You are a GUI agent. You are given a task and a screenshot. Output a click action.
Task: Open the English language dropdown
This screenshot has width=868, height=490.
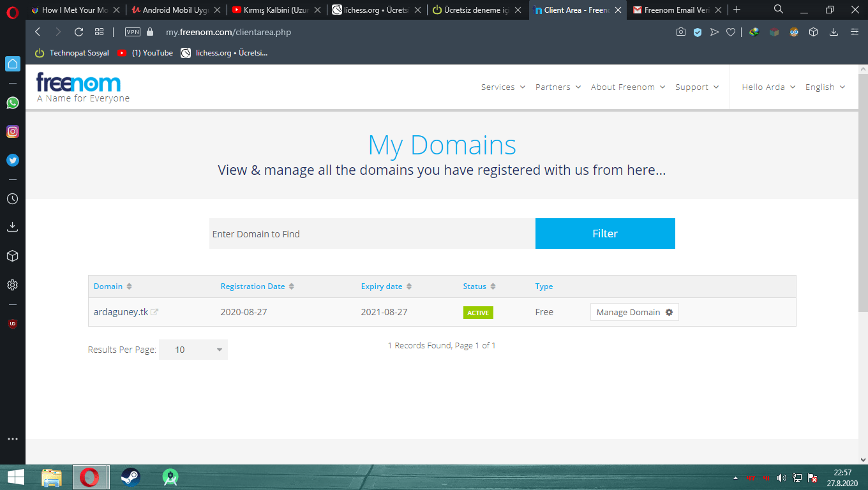[825, 87]
